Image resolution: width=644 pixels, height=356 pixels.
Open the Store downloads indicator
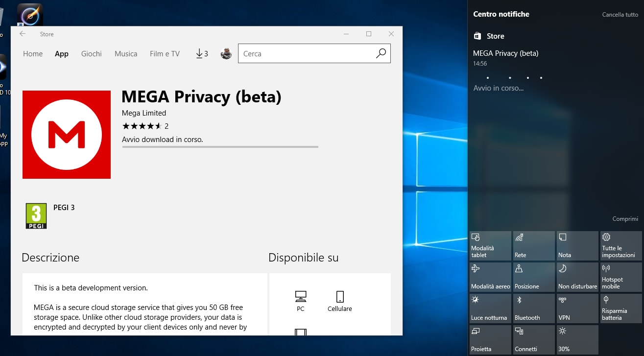click(x=202, y=54)
